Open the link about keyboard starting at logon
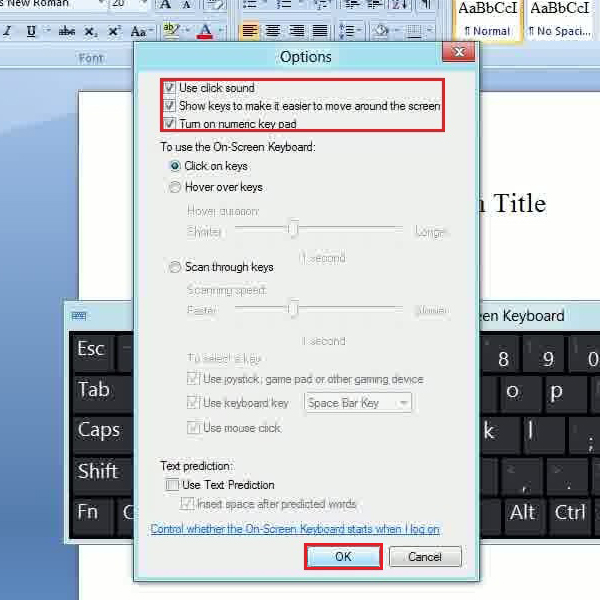The height and width of the screenshot is (600, 600). tap(295, 529)
